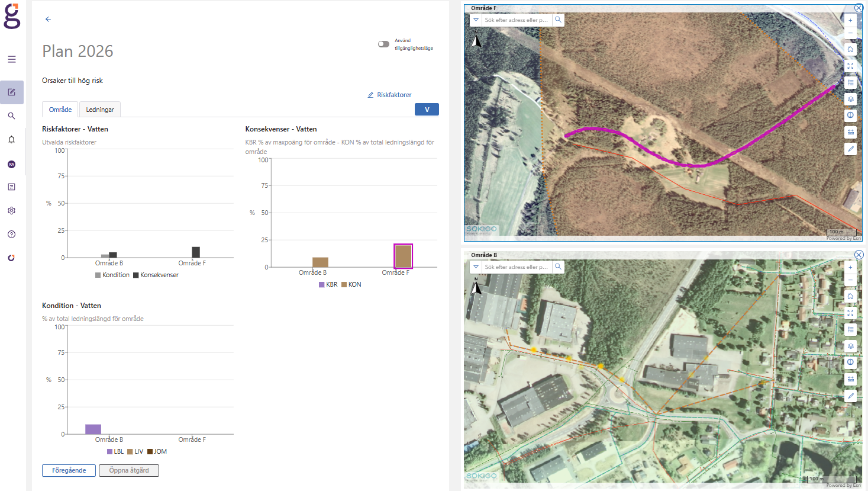Open the layers panel in Område F map
Screen dimensions: 868x491
point(850,99)
